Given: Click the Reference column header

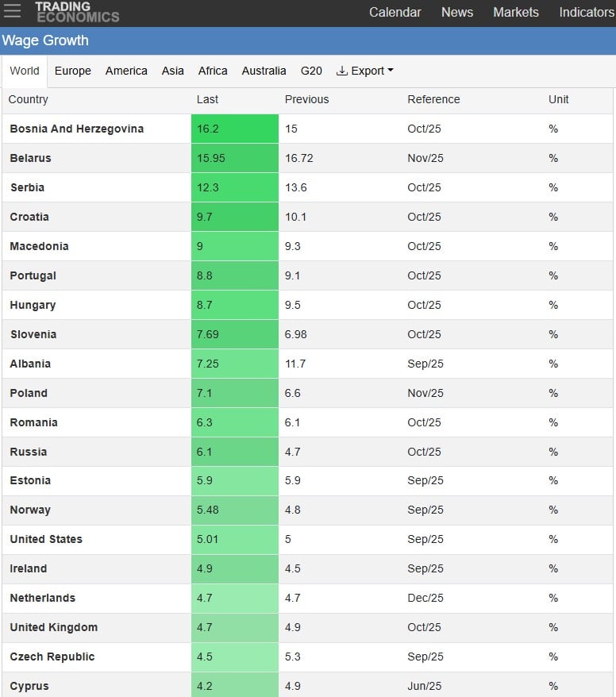Looking at the screenshot, I should [433, 99].
